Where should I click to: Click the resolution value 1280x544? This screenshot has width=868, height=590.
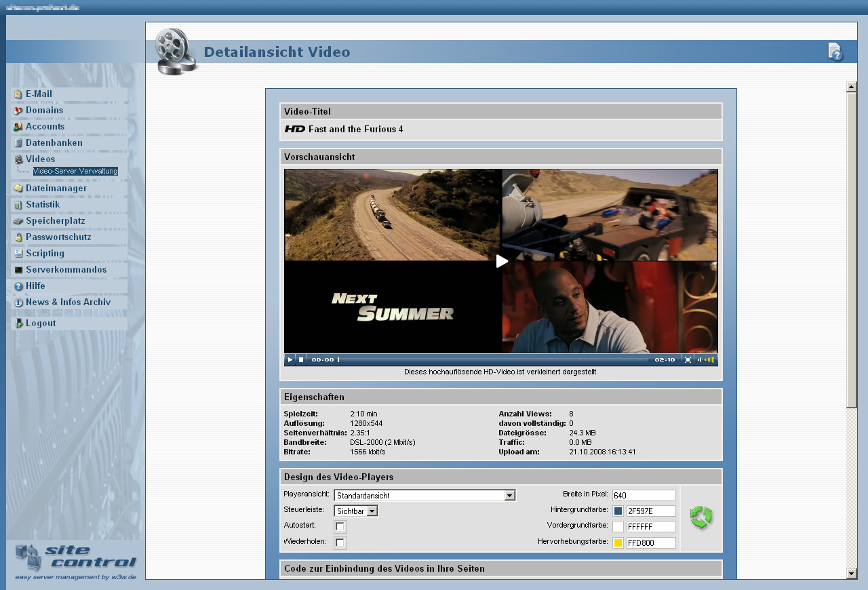[x=366, y=423]
